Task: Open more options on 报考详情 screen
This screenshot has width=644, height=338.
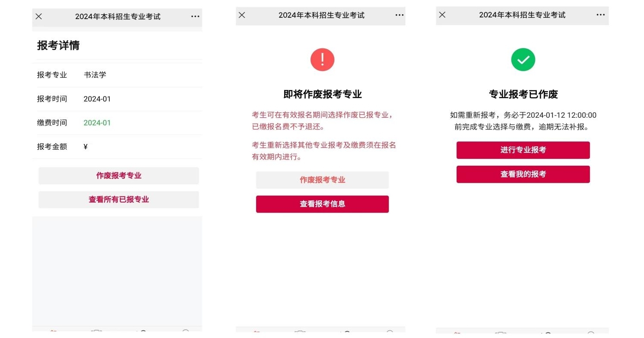Action: (x=195, y=16)
